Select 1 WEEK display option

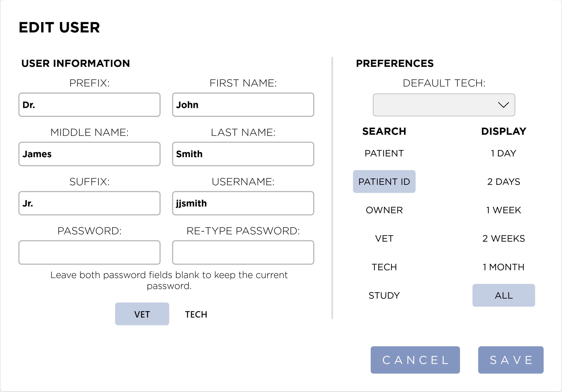click(x=503, y=210)
